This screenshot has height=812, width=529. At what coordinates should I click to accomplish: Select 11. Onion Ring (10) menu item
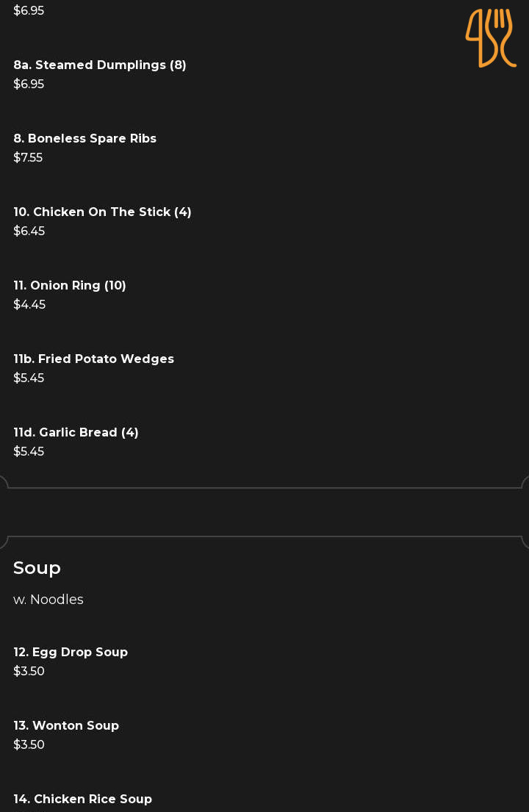(x=70, y=286)
